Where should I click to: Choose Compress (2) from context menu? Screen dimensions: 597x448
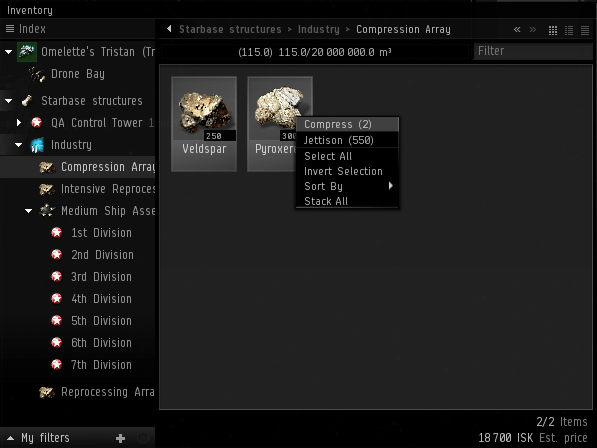point(347,124)
